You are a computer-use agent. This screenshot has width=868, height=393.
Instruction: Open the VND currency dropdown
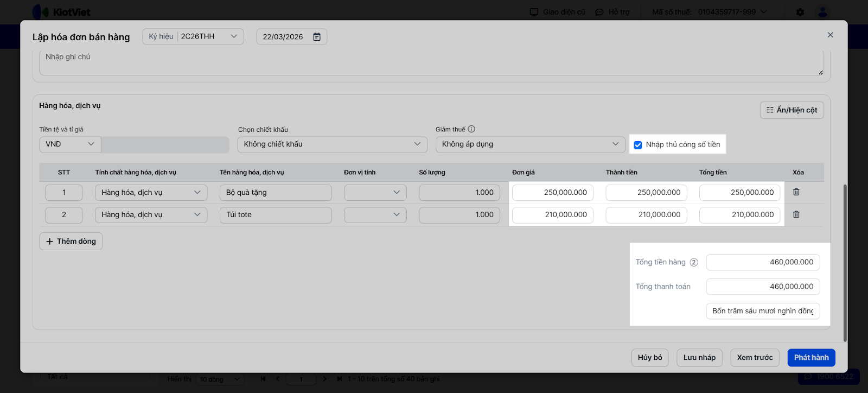click(70, 144)
